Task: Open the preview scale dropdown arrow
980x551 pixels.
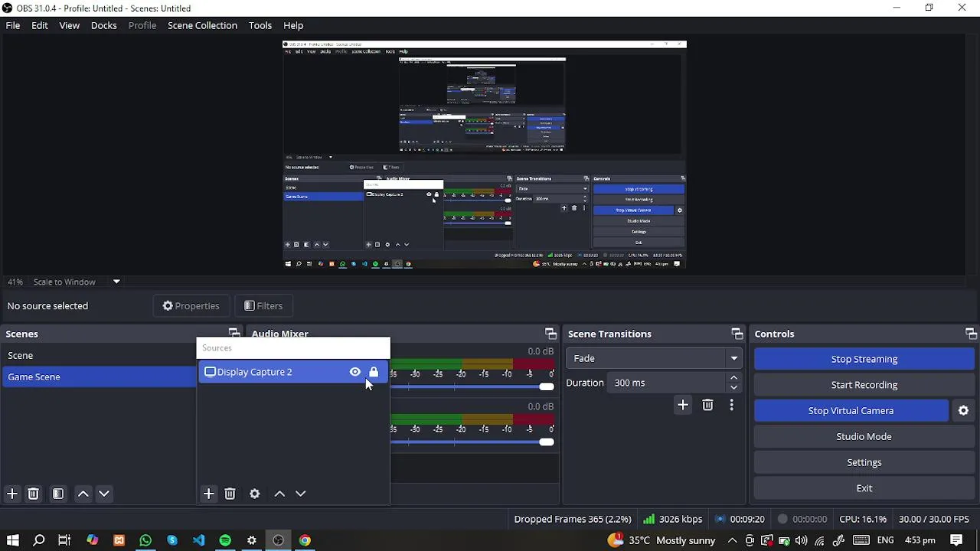Action: [x=116, y=282]
